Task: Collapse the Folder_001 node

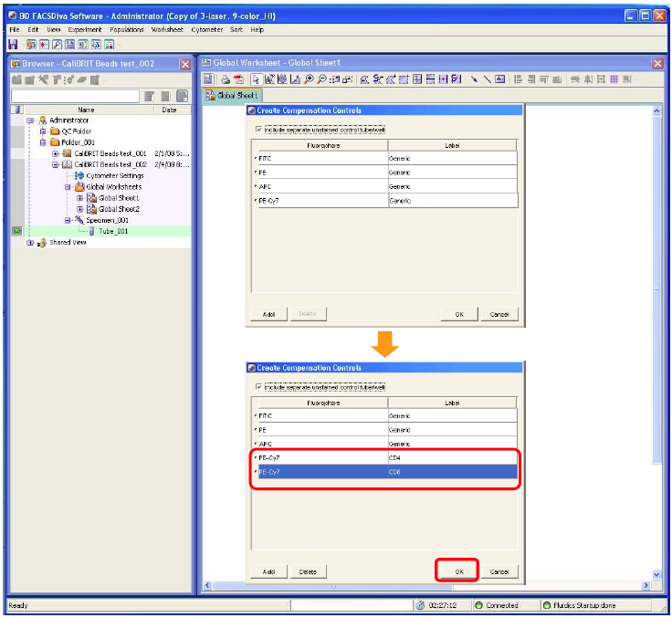Action: pos(43,142)
